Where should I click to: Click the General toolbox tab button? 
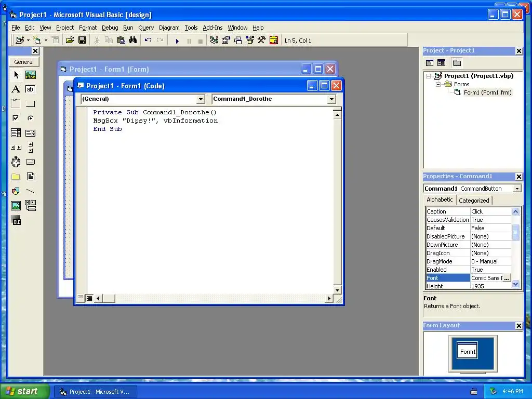(x=24, y=62)
